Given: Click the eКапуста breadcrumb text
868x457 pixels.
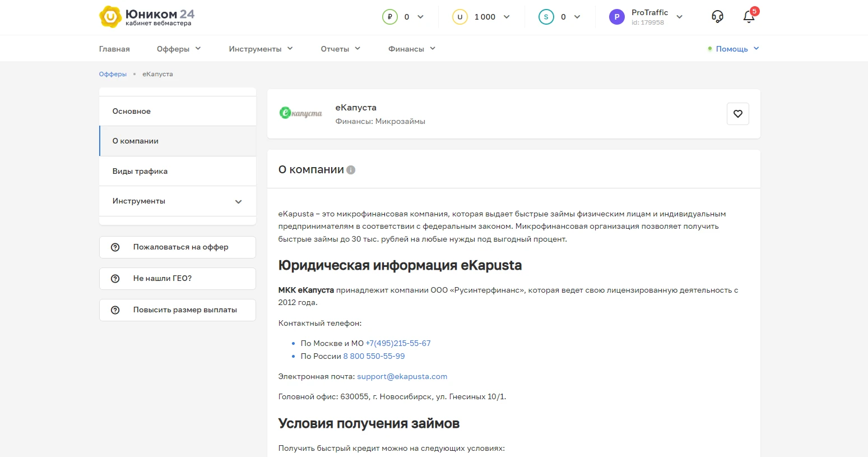Looking at the screenshot, I should pos(157,74).
